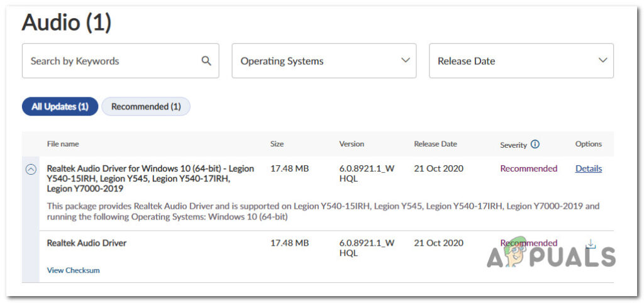Click the 'Realtek Audio Driver' file name
This screenshot has width=644, height=303.
[87, 243]
